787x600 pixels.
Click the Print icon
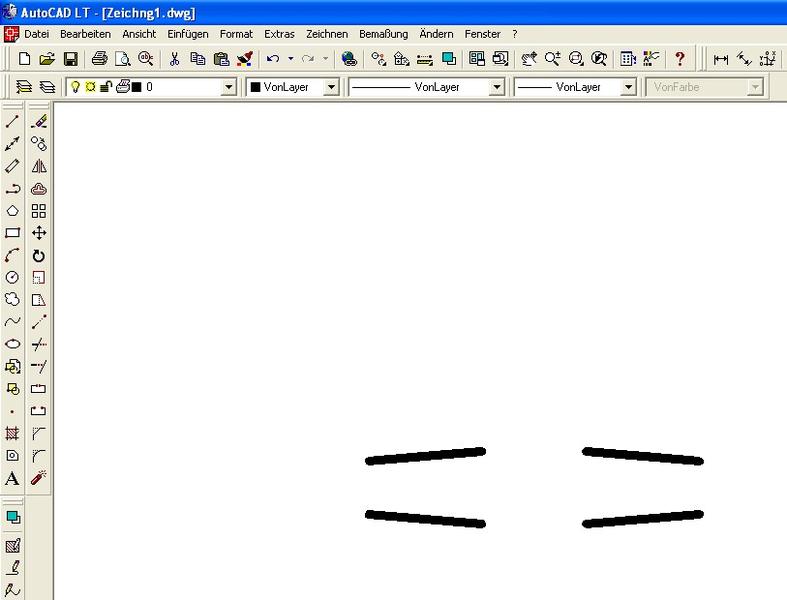[x=99, y=59]
